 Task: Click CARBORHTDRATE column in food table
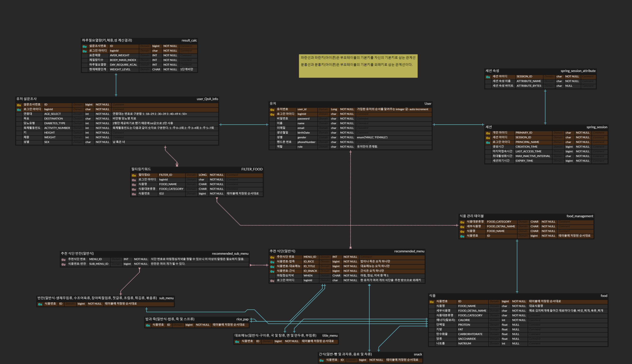470,334
